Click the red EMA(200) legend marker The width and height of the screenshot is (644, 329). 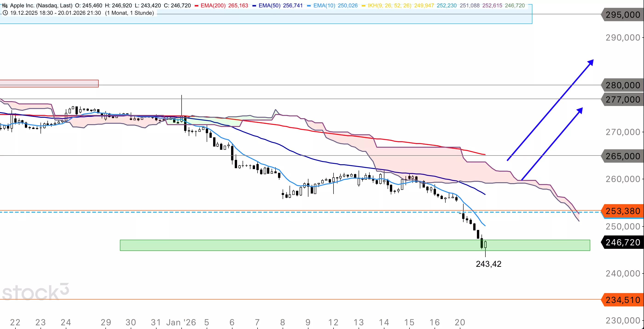(x=197, y=6)
